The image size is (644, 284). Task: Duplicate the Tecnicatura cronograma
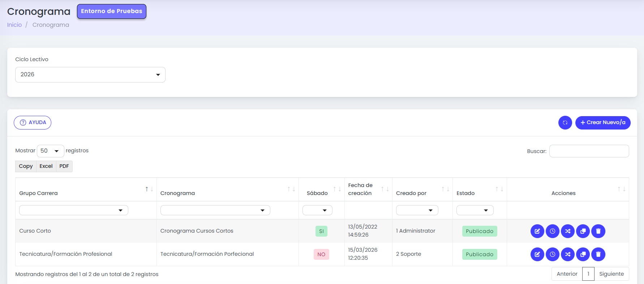click(x=583, y=254)
